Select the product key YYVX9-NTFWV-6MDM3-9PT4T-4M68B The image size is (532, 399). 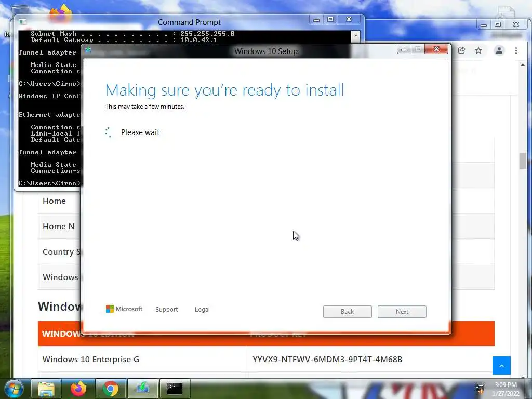(x=327, y=360)
